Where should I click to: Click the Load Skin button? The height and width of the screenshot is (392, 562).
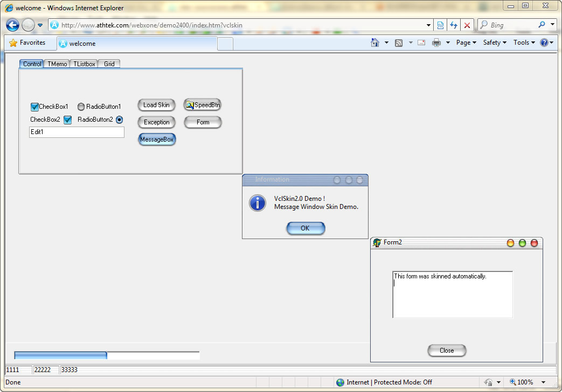pyautogui.click(x=156, y=105)
